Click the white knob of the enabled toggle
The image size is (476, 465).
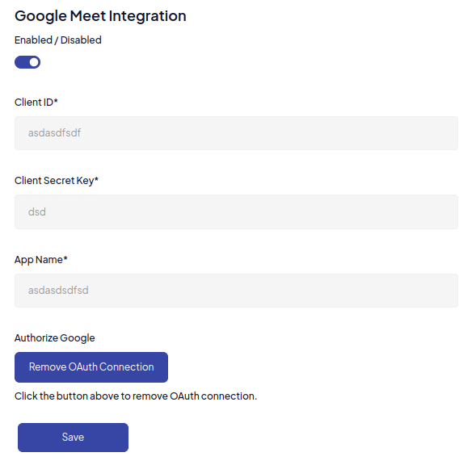34,62
